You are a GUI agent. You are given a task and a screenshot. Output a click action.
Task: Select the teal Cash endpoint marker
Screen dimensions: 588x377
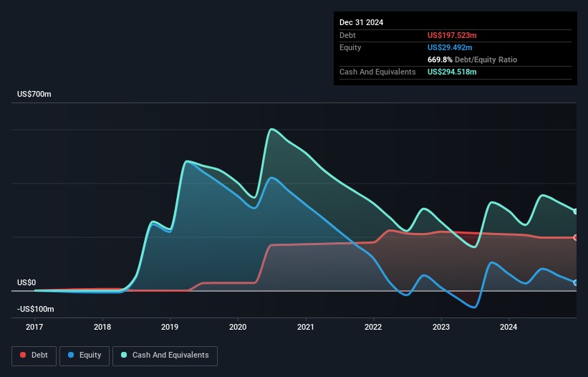click(575, 211)
